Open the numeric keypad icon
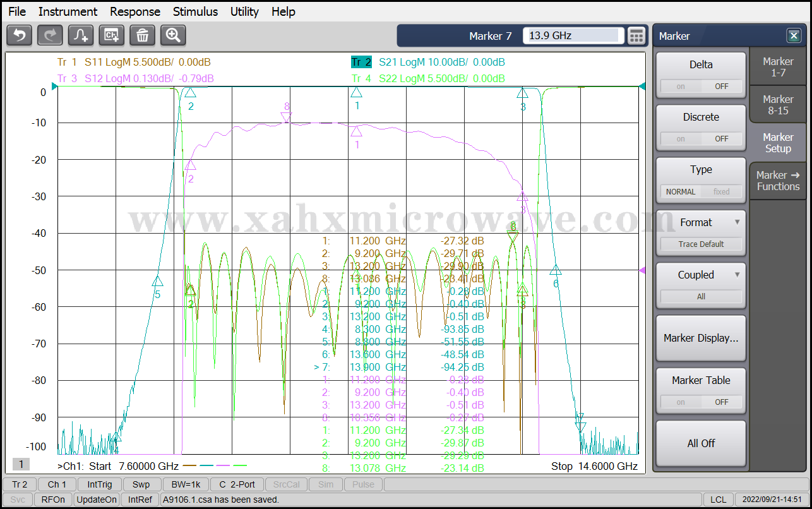The width and height of the screenshot is (812, 509). coord(636,36)
